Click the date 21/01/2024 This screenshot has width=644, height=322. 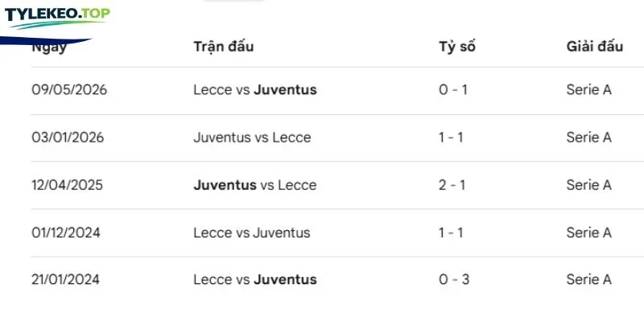click(65, 279)
